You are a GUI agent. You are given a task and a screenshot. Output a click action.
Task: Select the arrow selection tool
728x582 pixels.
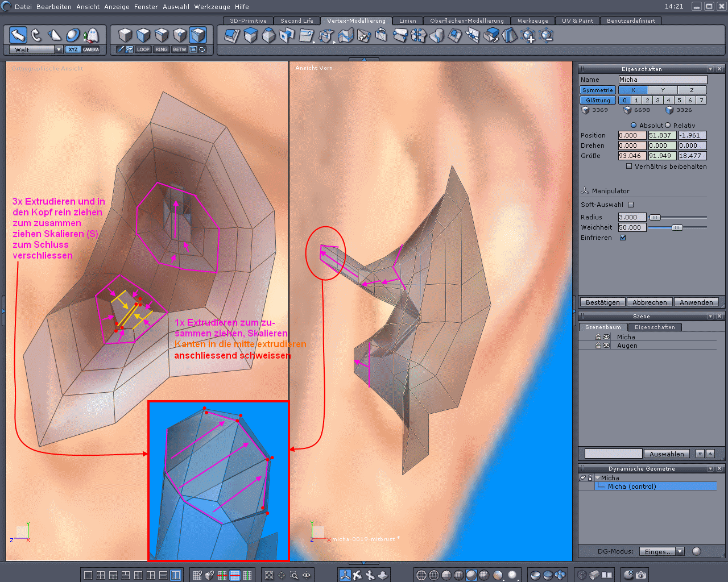(x=18, y=35)
